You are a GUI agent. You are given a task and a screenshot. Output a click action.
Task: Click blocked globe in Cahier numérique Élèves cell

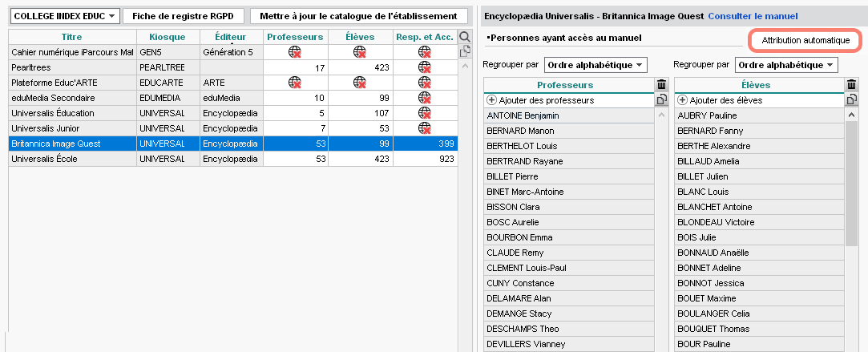tap(361, 53)
